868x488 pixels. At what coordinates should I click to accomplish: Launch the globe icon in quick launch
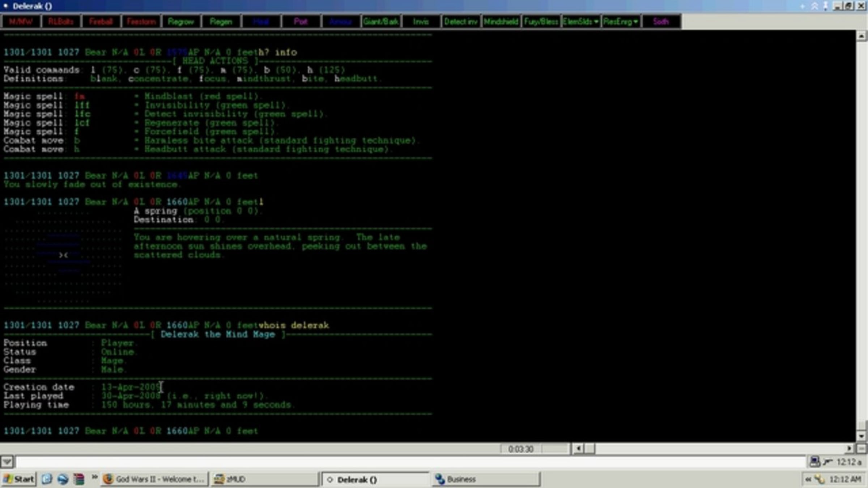pyautogui.click(x=63, y=479)
